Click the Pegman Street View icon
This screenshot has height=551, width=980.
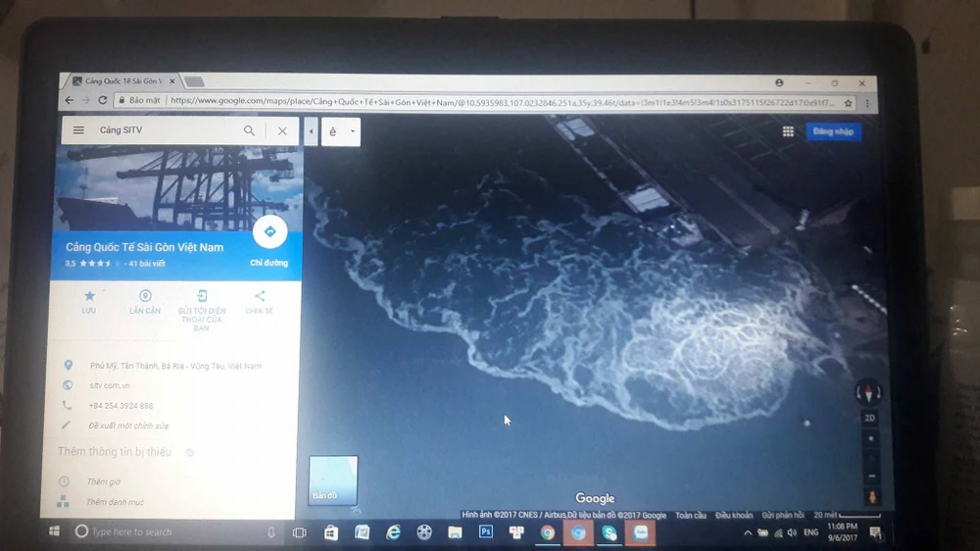(x=872, y=497)
